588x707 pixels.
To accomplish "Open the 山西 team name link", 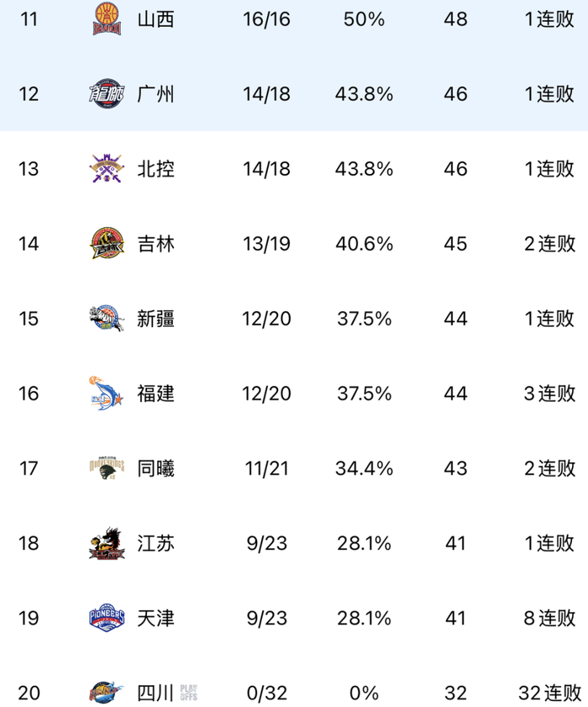I will pyautogui.click(x=155, y=19).
